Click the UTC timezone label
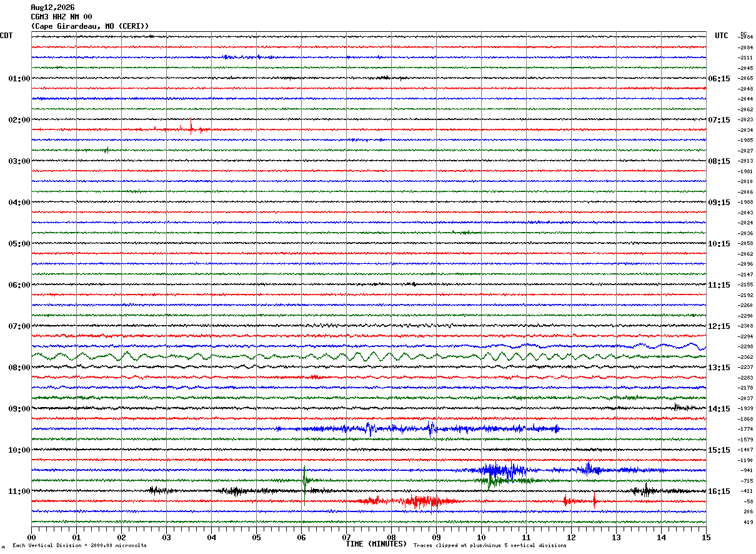This screenshot has height=554, width=756. (x=722, y=36)
